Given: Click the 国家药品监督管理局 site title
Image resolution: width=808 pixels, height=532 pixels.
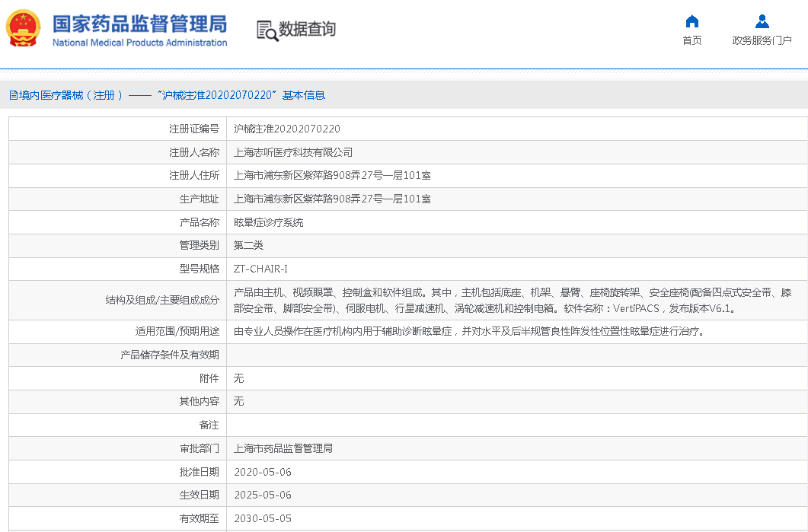Looking at the screenshot, I should [139, 23].
